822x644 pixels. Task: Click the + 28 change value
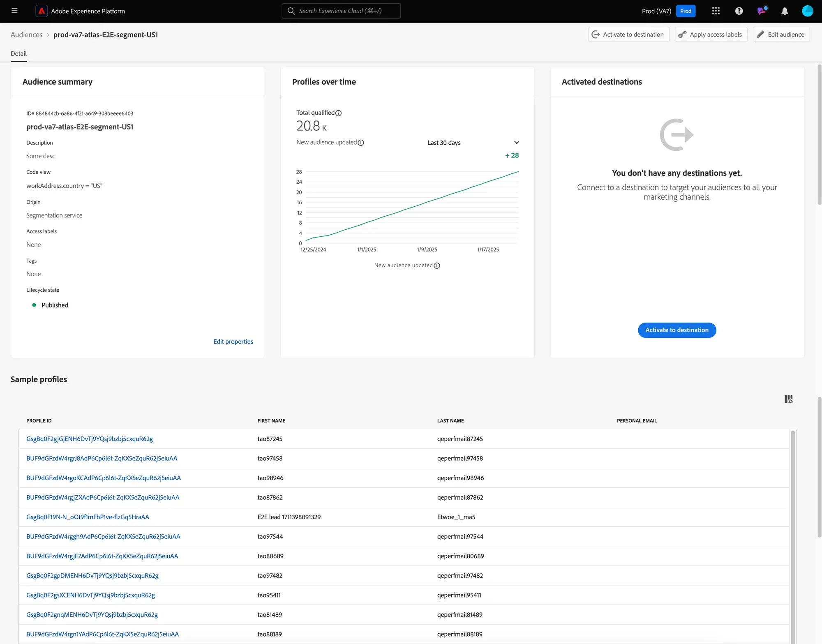click(512, 155)
